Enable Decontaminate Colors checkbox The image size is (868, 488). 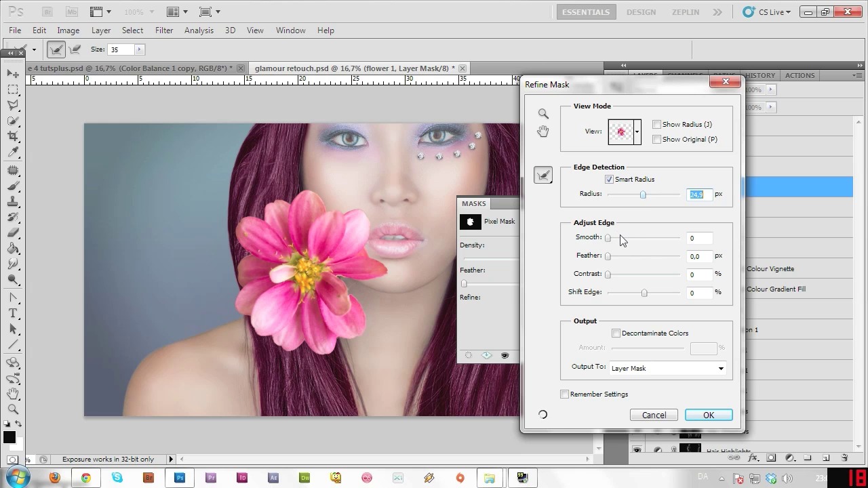click(616, 333)
